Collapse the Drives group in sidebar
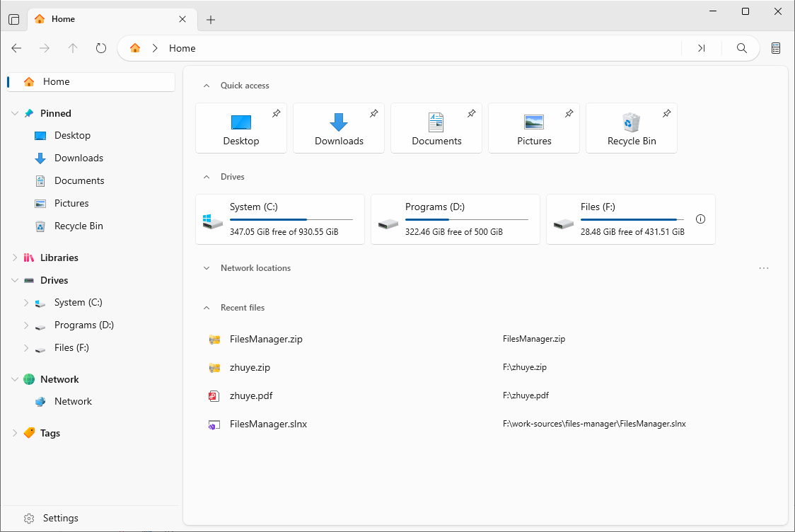This screenshot has height=532, width=795. 15,280
